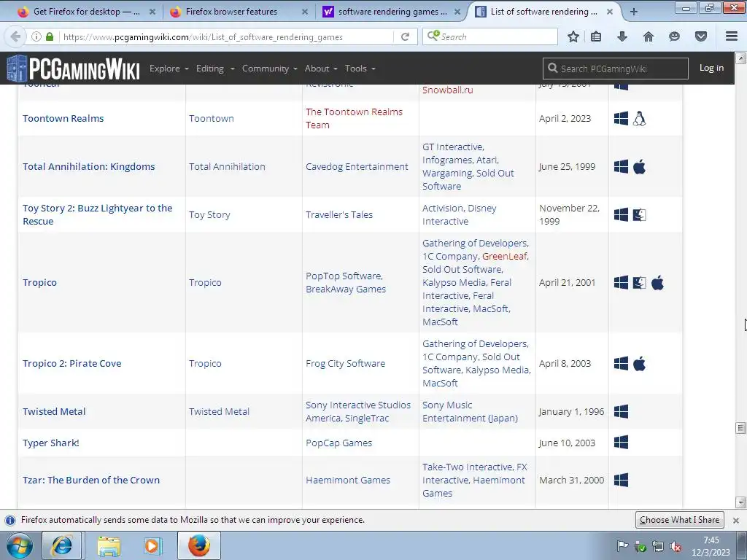Open Total Annihilation: Kingdoms link
This screenshot has width=747, height=560.
(89, 167)
